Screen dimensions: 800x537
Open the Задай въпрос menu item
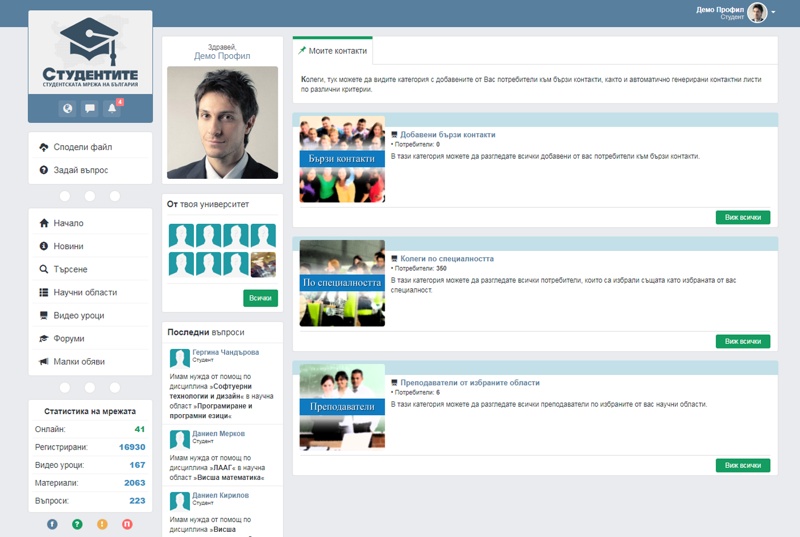pyautogui.click(x=90, y=170)
